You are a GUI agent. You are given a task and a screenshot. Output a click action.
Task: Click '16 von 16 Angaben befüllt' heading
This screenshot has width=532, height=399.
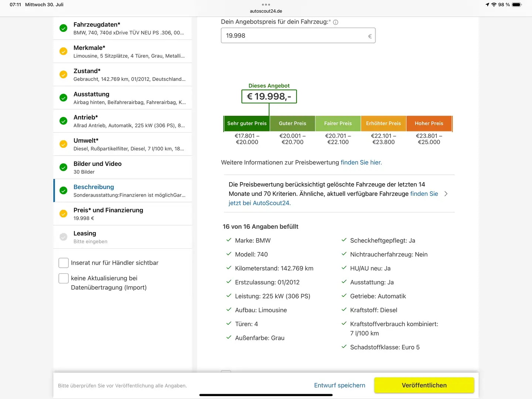260,226
